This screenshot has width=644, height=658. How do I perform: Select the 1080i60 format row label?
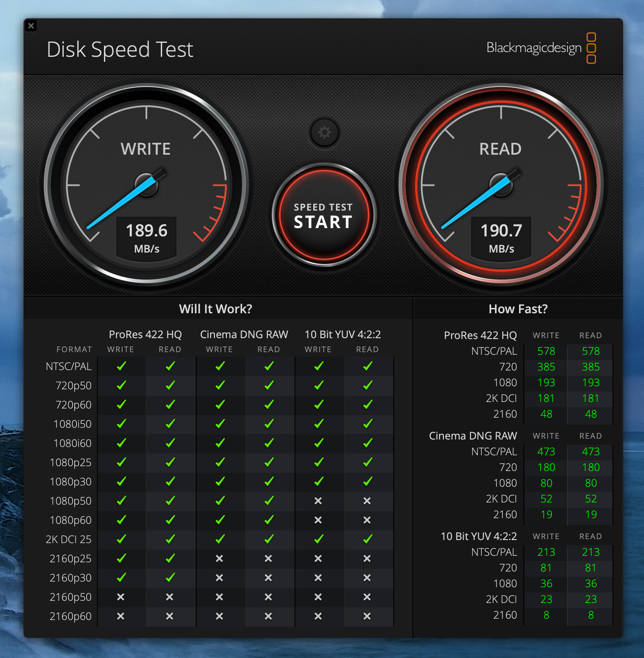click(73, 443)
